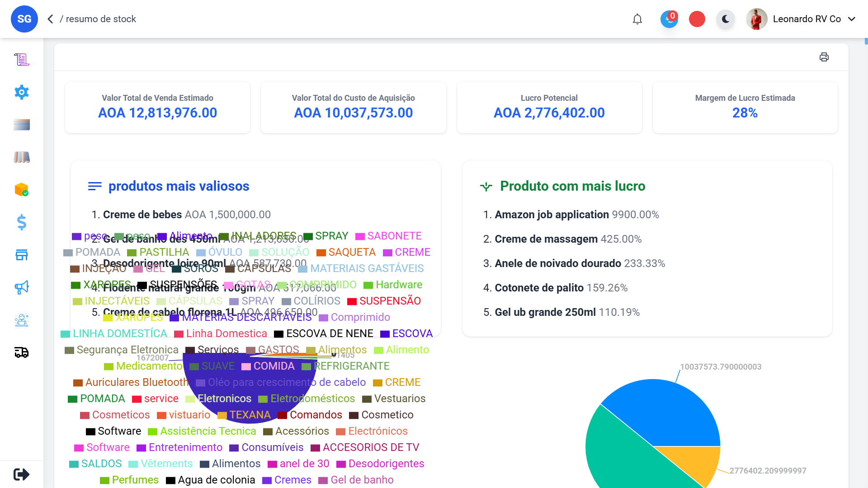
Task: Go back using the left chevron arrow
Action: tap(51, 19)
